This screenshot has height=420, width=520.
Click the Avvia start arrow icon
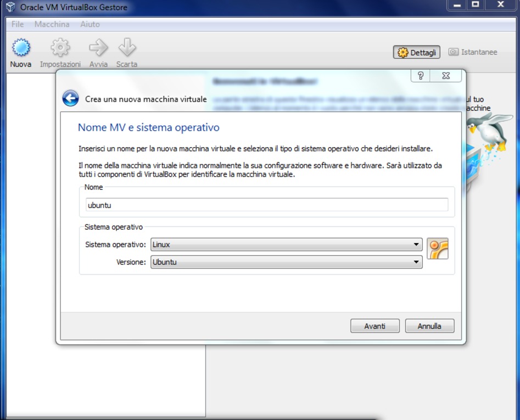98,47
